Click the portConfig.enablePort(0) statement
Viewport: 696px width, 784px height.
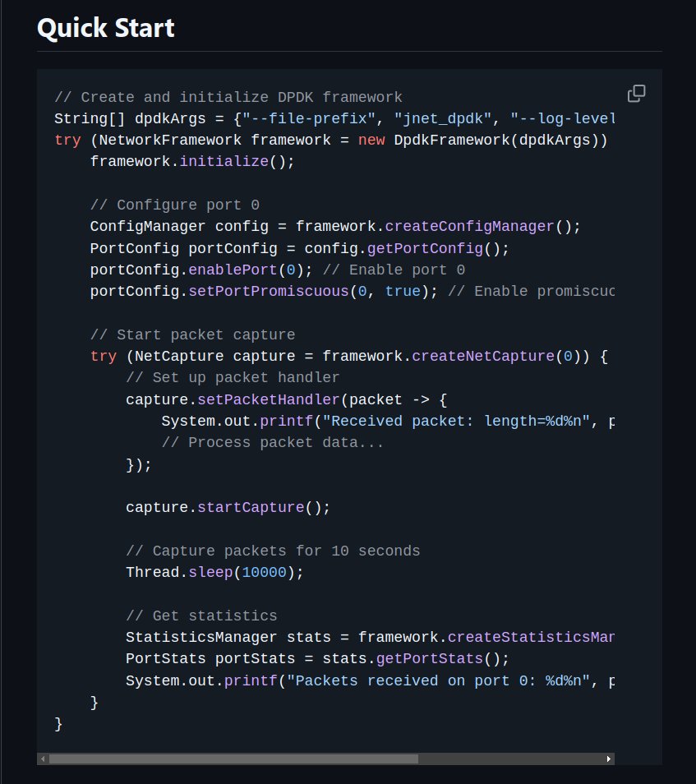click(x=201, y=270)
